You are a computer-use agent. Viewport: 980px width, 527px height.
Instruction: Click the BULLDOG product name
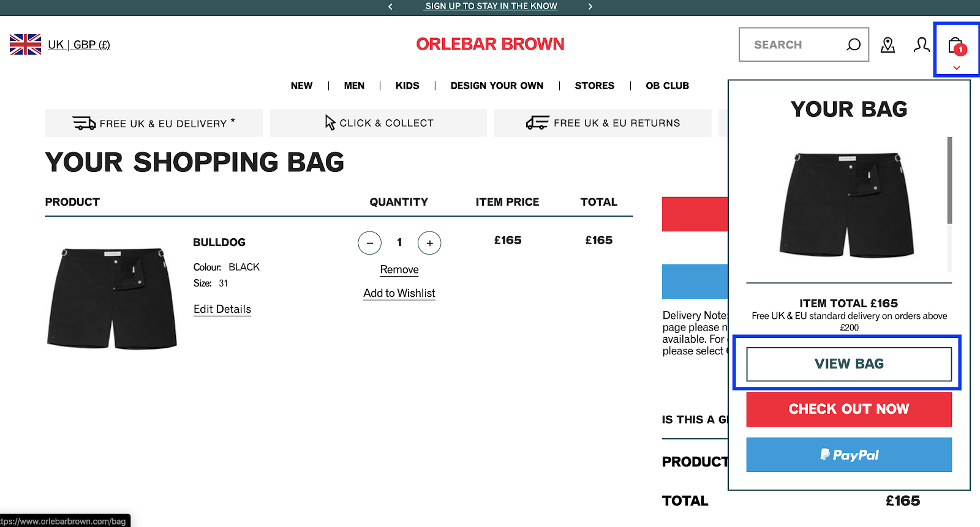point(219,242)
